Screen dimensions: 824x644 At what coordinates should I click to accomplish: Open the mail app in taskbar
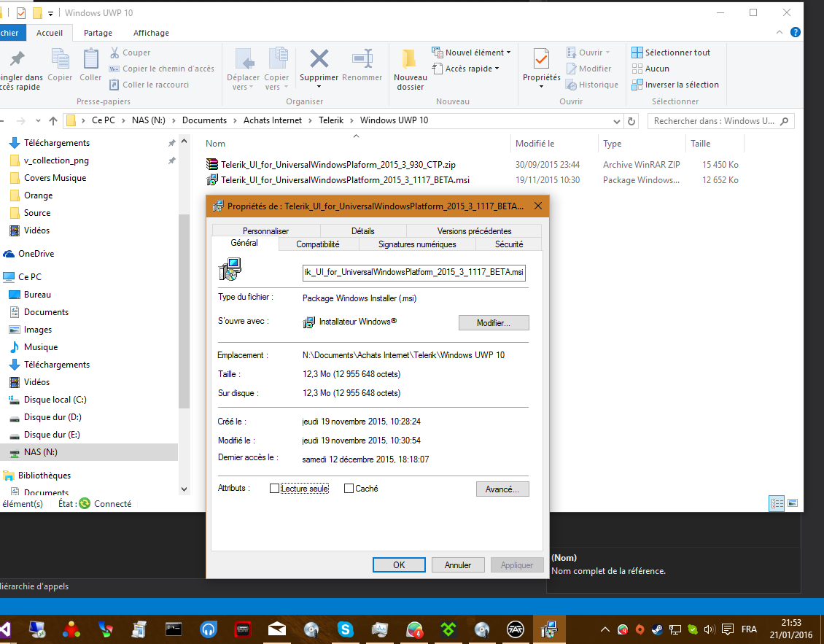(x=277, y=629)
